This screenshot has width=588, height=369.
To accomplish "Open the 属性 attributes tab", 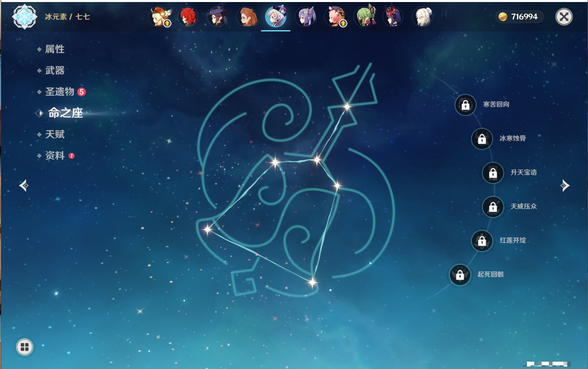I will (55, 49).
